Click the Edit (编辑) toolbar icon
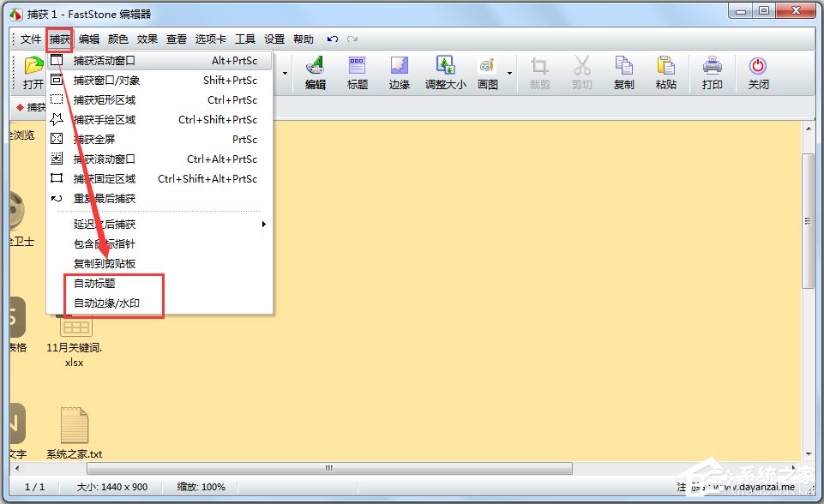The image size is (824, 504). [x=316, y=72]
